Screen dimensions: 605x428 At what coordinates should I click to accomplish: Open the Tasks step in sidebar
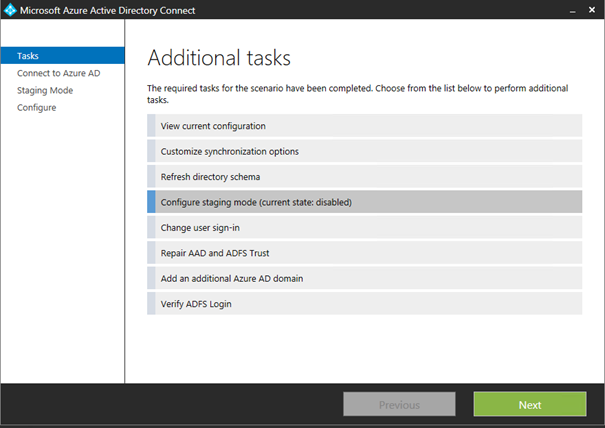(x=63, y=56)
